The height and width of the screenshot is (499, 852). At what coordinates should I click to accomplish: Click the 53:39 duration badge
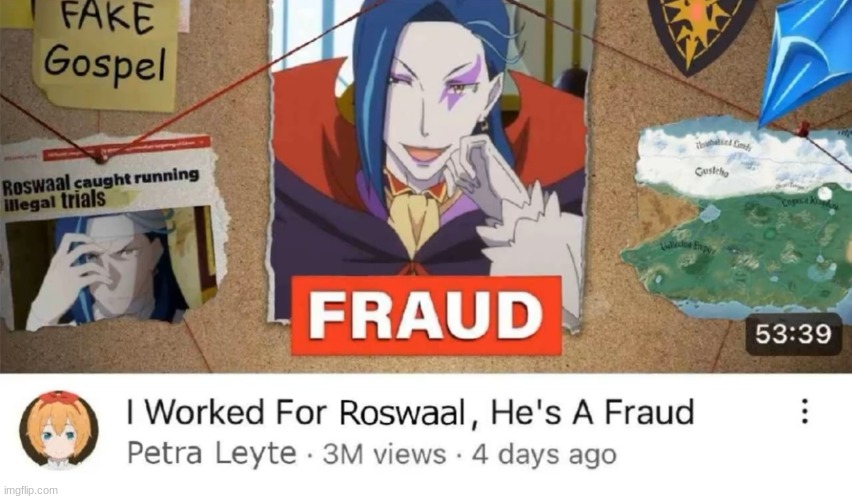coord(793,334)
